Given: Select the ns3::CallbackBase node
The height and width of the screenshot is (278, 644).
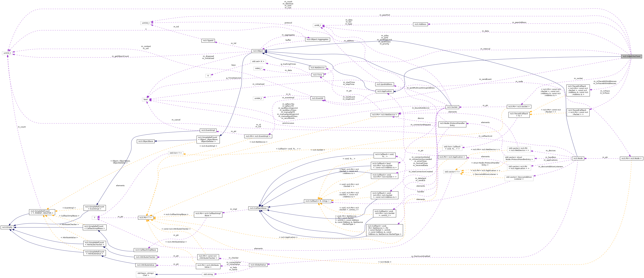Looking at the screenshot, I should (x=258, y=208).
